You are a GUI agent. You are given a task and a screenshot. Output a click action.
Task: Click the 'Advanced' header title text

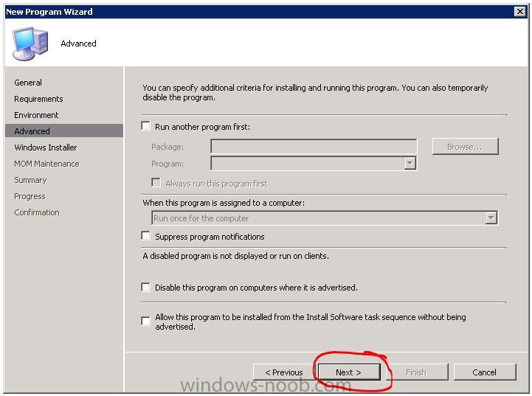coord(78,44)
